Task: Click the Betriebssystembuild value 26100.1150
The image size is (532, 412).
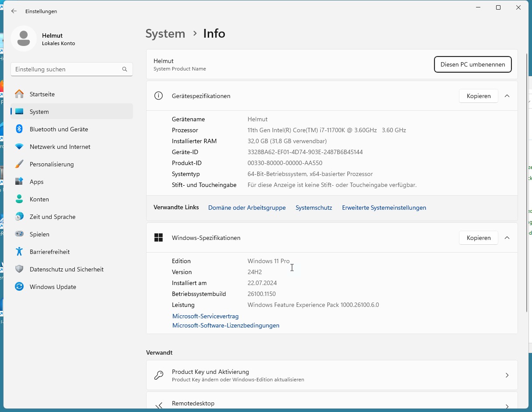Action: click(262, 294)
